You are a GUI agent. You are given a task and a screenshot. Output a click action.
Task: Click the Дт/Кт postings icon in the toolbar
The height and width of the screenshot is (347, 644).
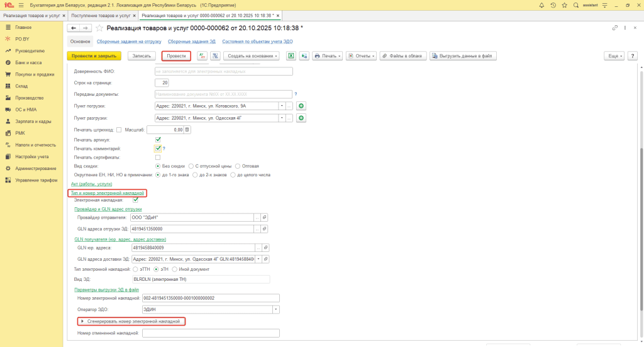pyautogui.click(x=203, y=55)
